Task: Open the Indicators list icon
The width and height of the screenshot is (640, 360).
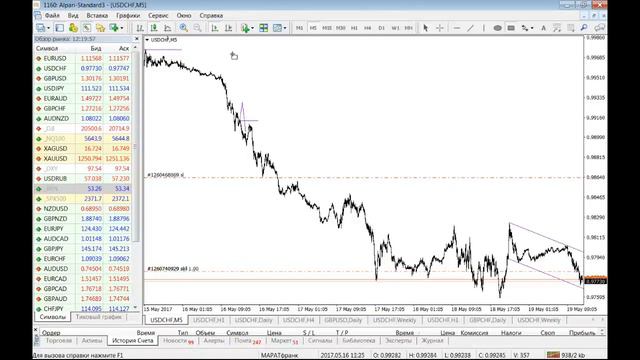Action: [245, 28]
